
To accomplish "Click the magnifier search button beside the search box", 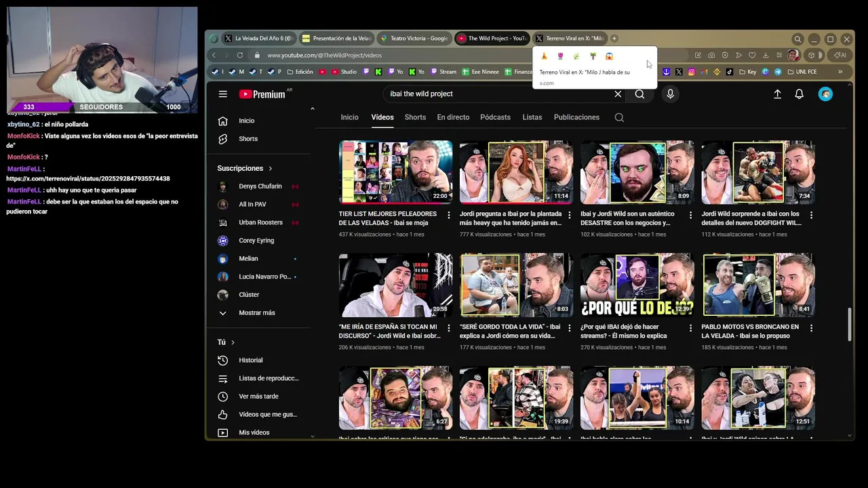I will coord(639,94).
